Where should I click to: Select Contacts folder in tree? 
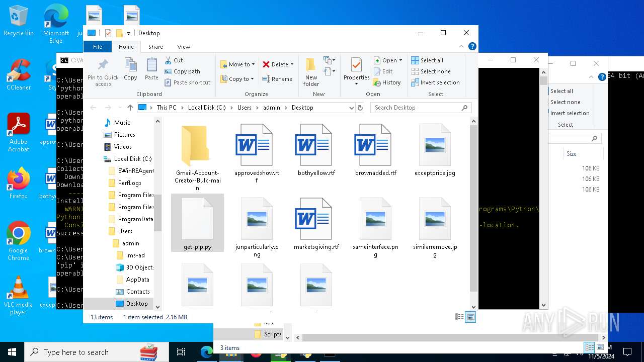tap(138, 292)
